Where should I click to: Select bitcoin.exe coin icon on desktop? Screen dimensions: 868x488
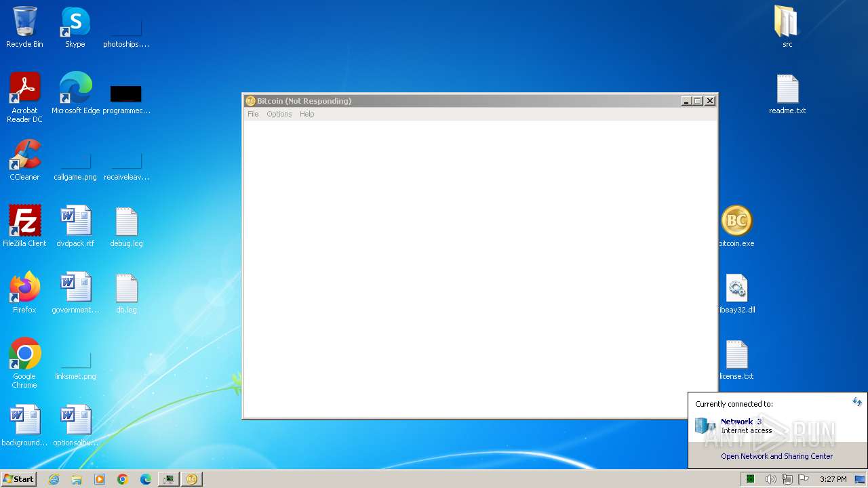tap(736, 226)
